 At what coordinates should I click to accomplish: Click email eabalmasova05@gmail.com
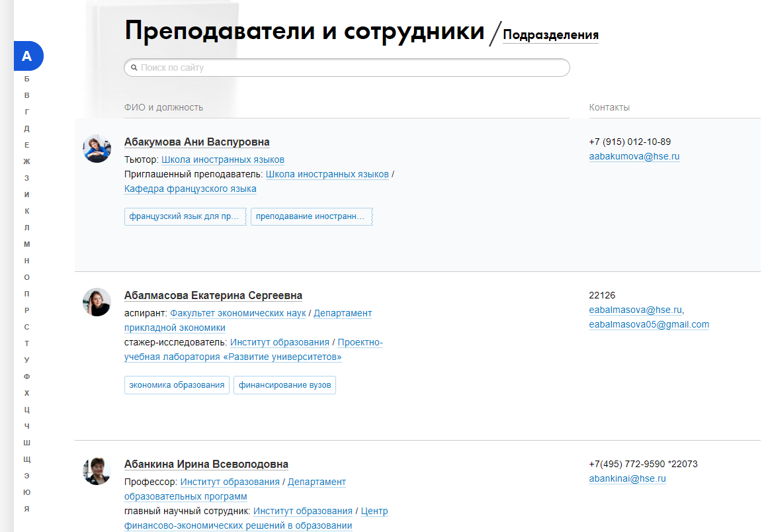pyautogui.click(x=649, y=325)
